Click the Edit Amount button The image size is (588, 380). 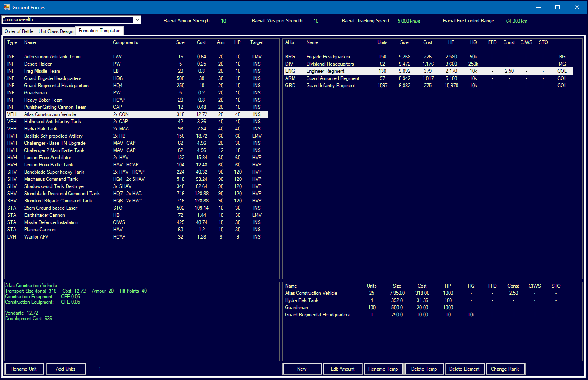[x=343, y=369]
